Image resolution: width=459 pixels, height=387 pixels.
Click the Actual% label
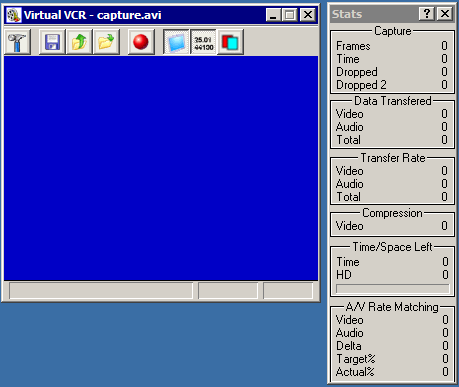coord(355,372)
